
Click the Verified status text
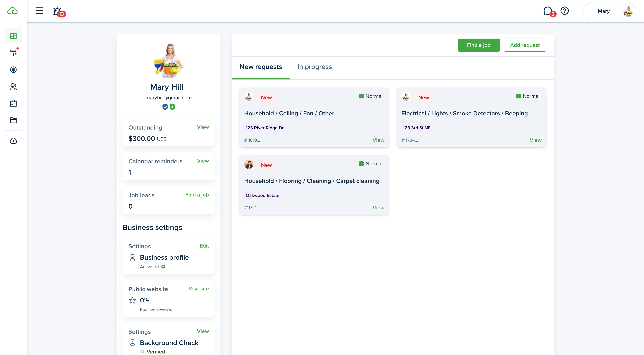coord(155,352)
